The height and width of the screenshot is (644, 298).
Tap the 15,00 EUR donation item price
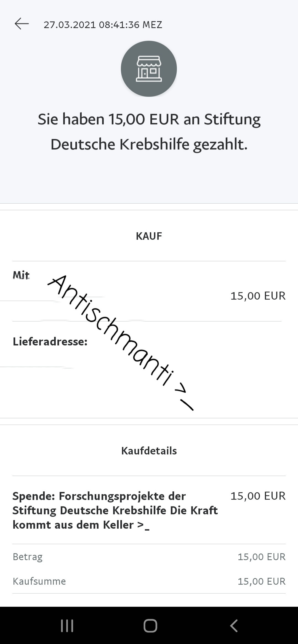click(x=258, y=496)
